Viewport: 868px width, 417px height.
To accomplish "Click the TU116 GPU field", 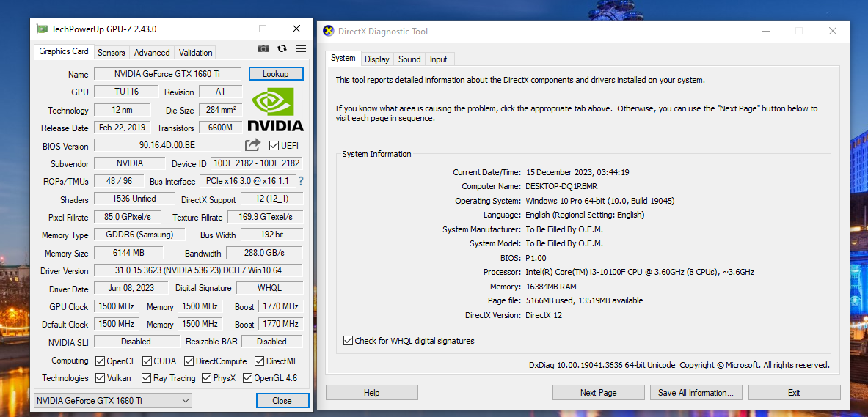I will pos(126,92).
